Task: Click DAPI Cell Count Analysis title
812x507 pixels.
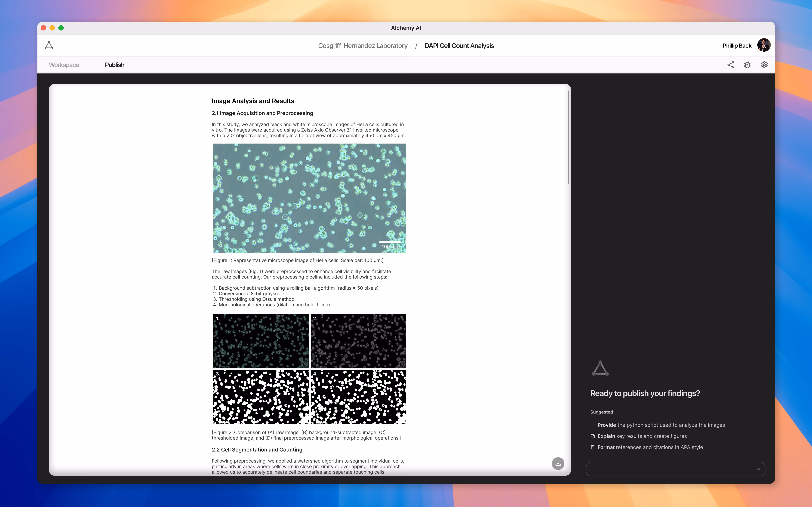Action: (x=459, y=46)
